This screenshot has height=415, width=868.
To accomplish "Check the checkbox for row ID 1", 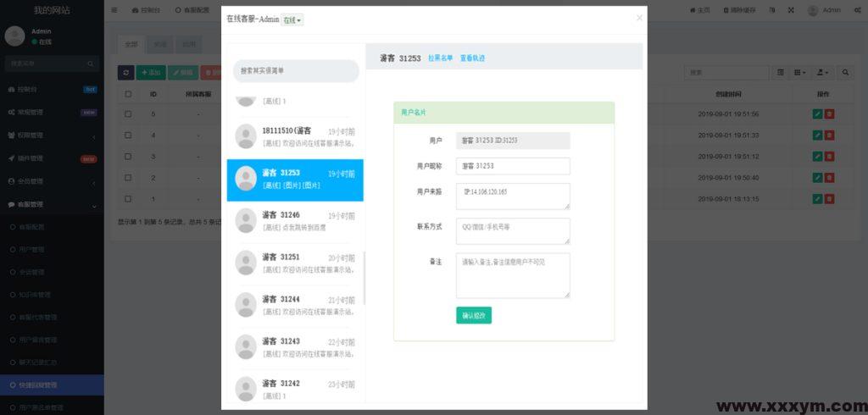I will tap(128, 199).
